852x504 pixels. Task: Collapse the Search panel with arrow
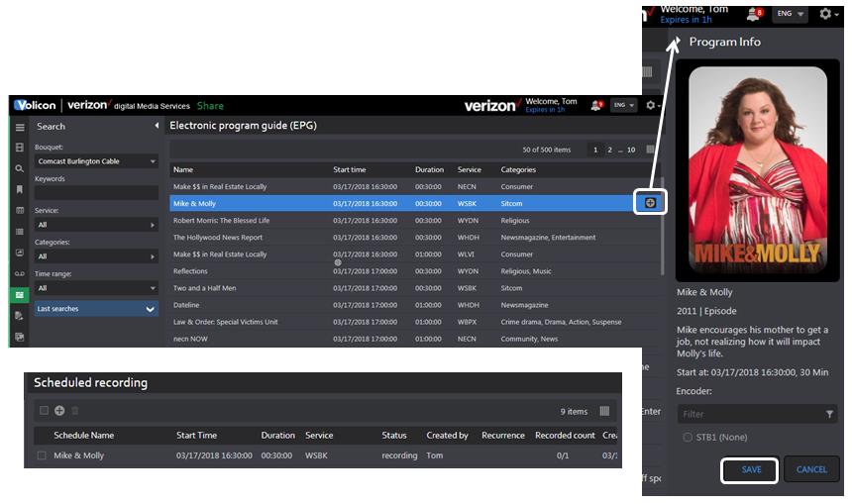click(x=157, y=126)
